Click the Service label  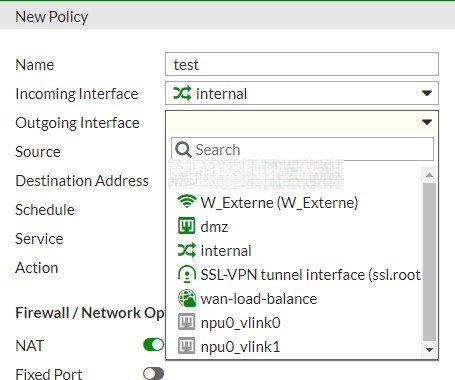point(39,239)
